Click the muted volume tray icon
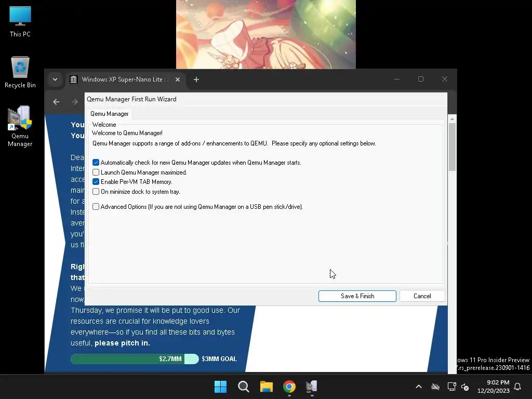The image size is (532, 399). point(465,387)
